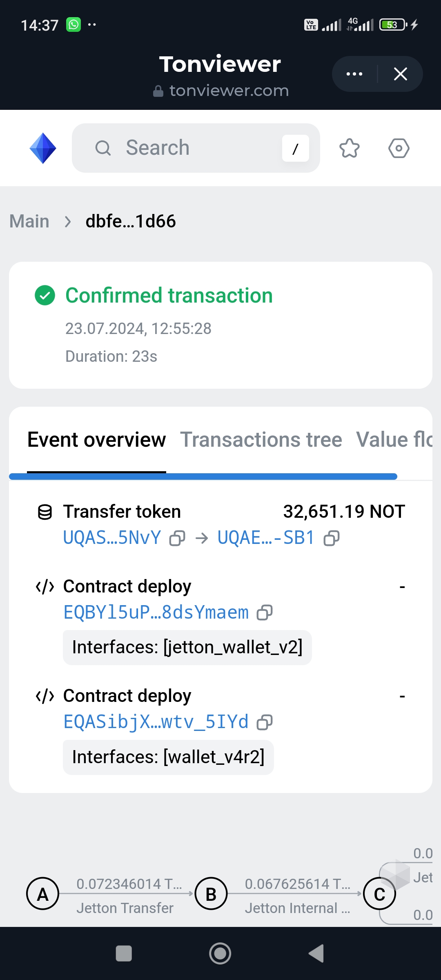
Task: Copy contract address EQASibjX…wtv_5IYd
Action: click(264, 722)
